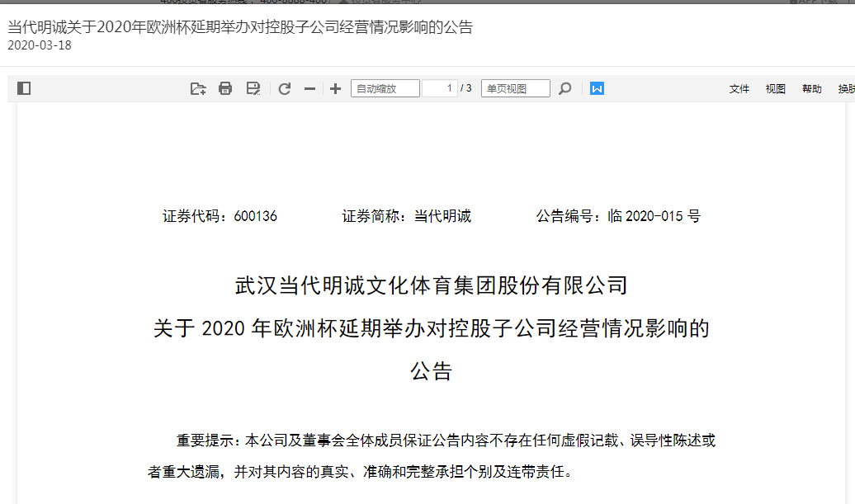
Task: Open a file with the folder icon
Action: coord(198,88)
